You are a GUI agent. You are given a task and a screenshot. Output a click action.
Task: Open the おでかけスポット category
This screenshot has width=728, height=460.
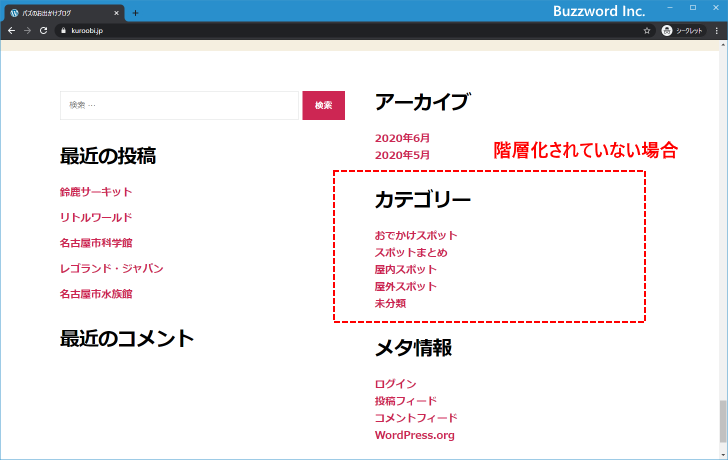point(416,235)
